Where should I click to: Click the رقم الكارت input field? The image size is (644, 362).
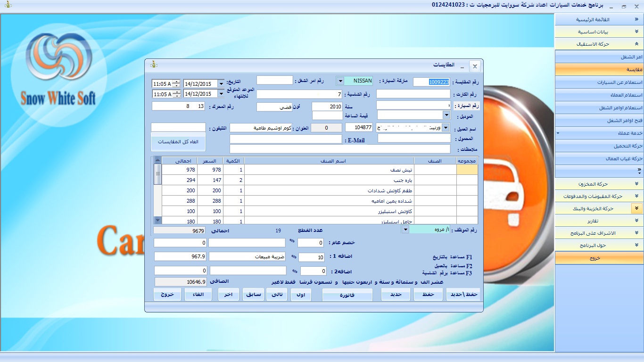pos(413,94)
